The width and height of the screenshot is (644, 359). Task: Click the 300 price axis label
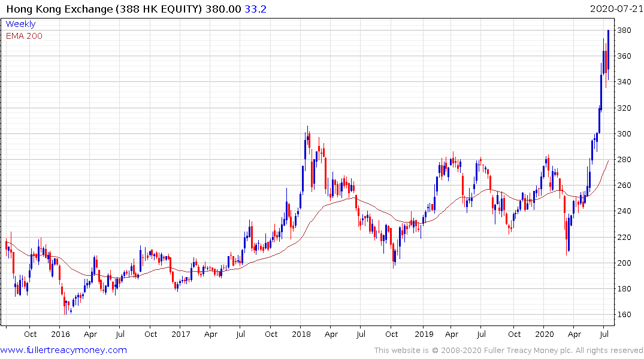point(624,134)
